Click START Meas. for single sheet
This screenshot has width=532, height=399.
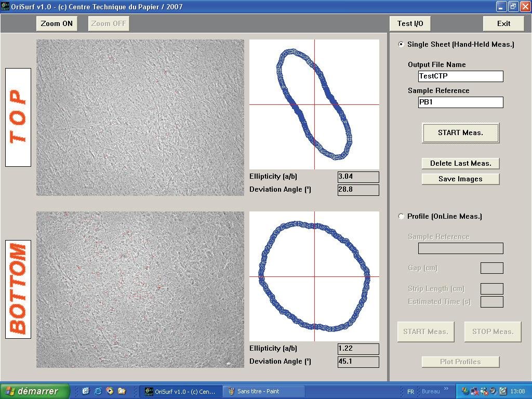460,133
